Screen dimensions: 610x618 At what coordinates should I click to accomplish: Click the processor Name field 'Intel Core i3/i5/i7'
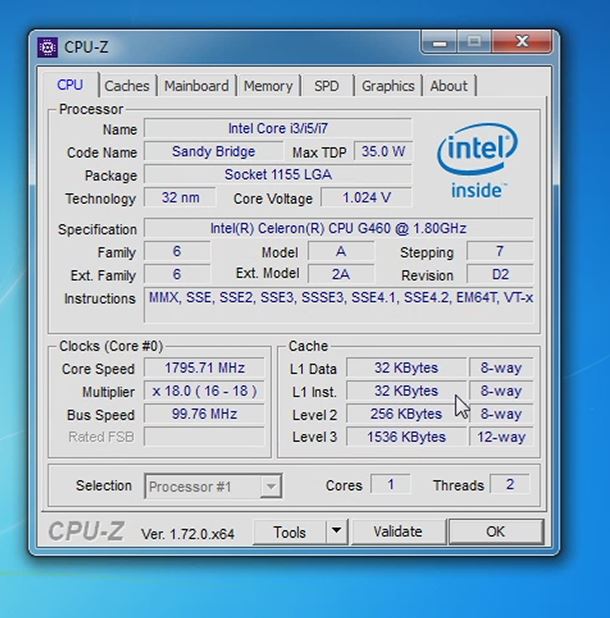coord(278,128)
